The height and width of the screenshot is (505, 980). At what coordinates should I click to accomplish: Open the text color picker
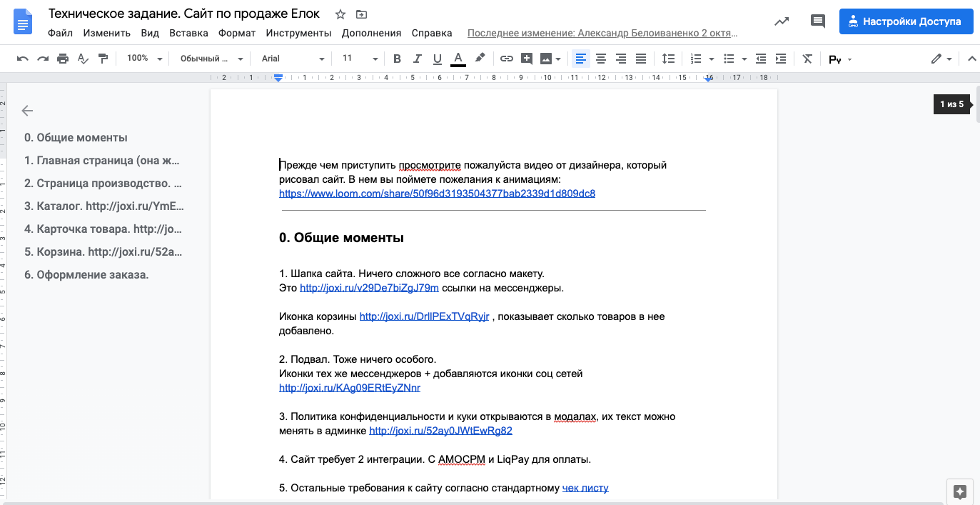(458, 59)
